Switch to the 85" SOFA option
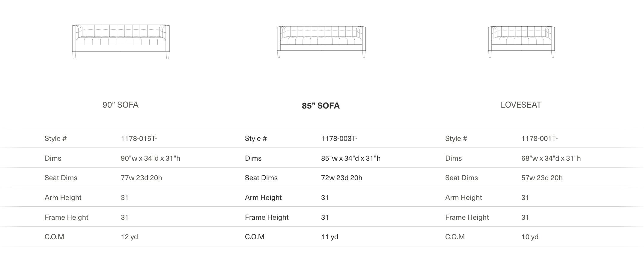 pyautogui.click(x=321, y=106)
